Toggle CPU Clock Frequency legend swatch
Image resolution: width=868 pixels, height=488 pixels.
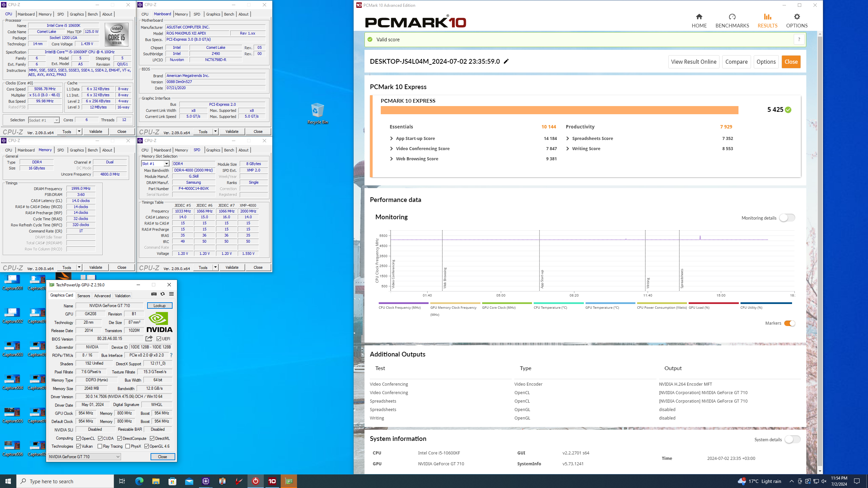403,303
